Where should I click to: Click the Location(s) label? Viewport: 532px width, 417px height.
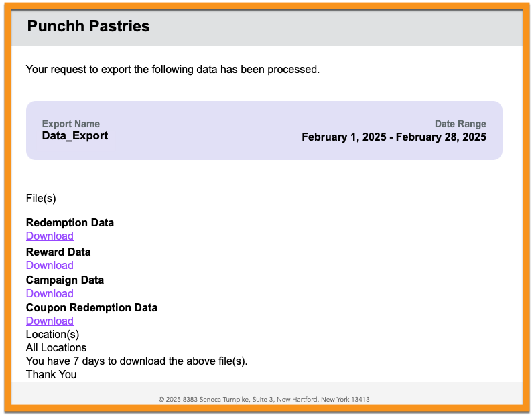pyautogui.click(x=52, y=335)
